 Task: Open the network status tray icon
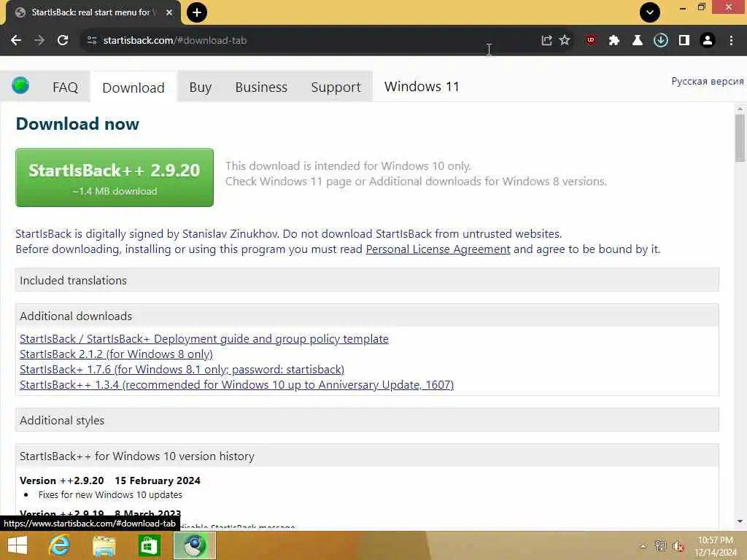(660, 546)
